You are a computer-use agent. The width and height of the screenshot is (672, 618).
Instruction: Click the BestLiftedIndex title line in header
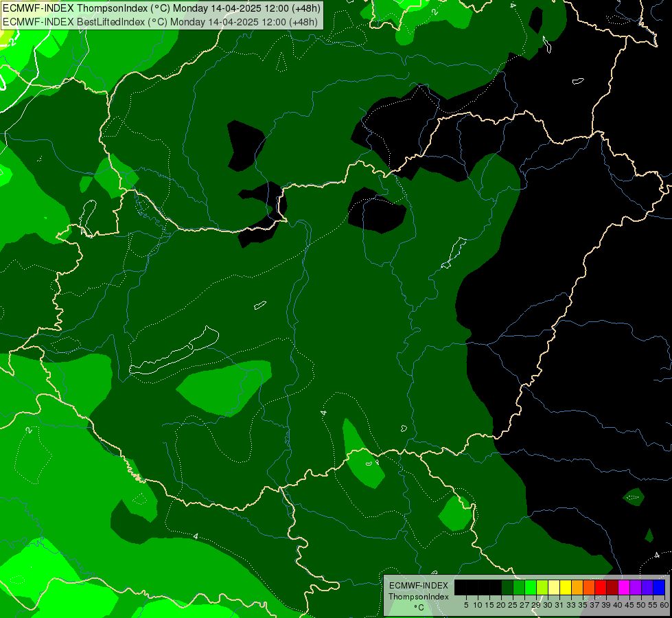pyautogui.click(x=161, y=21)
